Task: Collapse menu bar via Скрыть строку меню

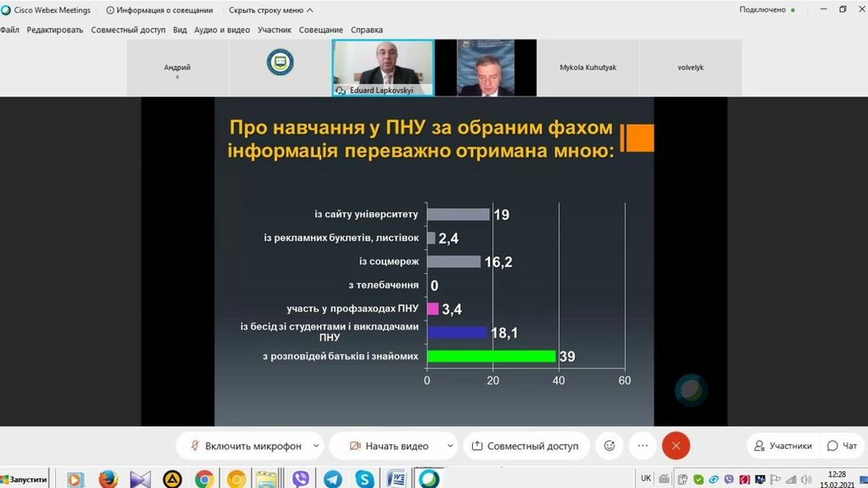Action: 270,10
